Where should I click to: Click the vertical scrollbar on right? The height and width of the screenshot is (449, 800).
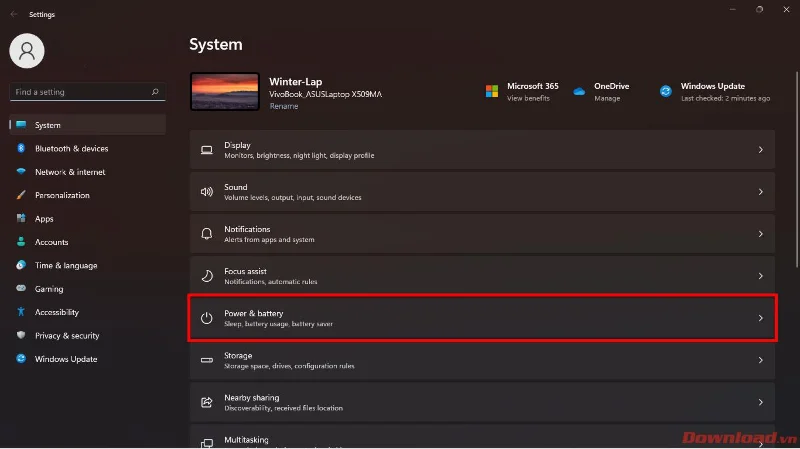796,168
